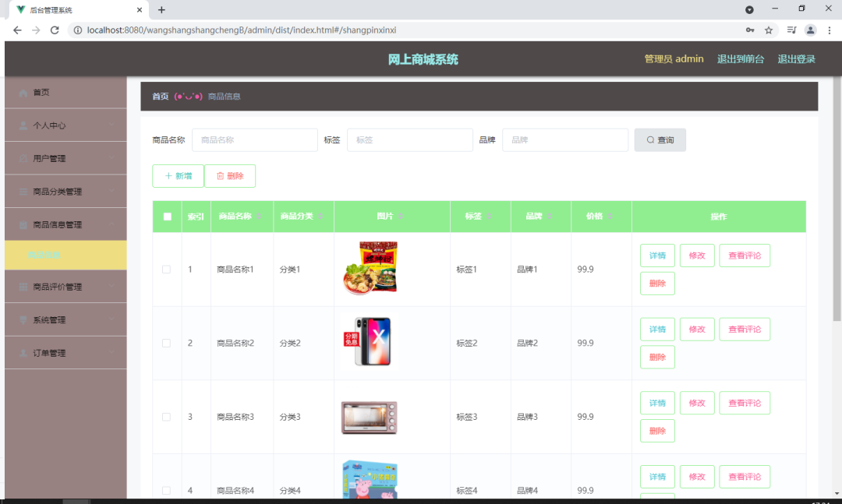Expand the 商品分类管理 submenu arrow
Screen dimensions: 842x504
(x=111, y=191)
